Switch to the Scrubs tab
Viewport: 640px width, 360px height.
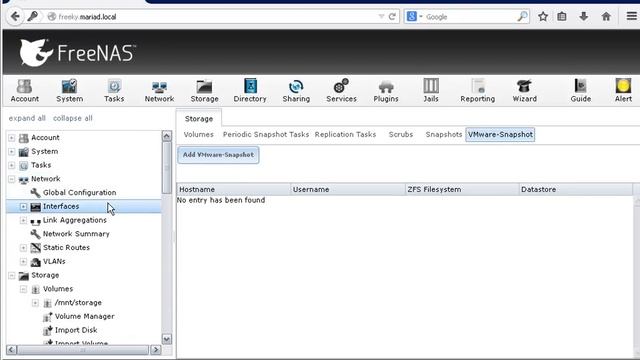tap(401, 134)
